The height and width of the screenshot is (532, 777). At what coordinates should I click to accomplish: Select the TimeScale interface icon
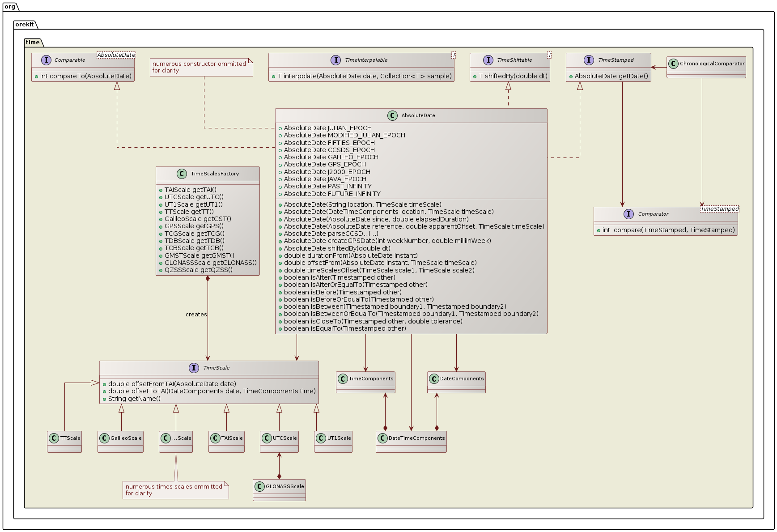pyautogui.click(x=194, y=368)
